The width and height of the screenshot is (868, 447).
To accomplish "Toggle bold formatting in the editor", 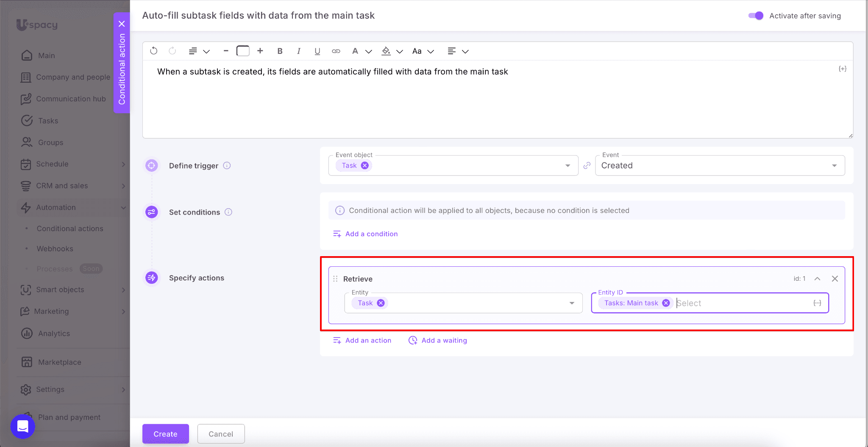I will pyautogui.click(x=280, y=51).
